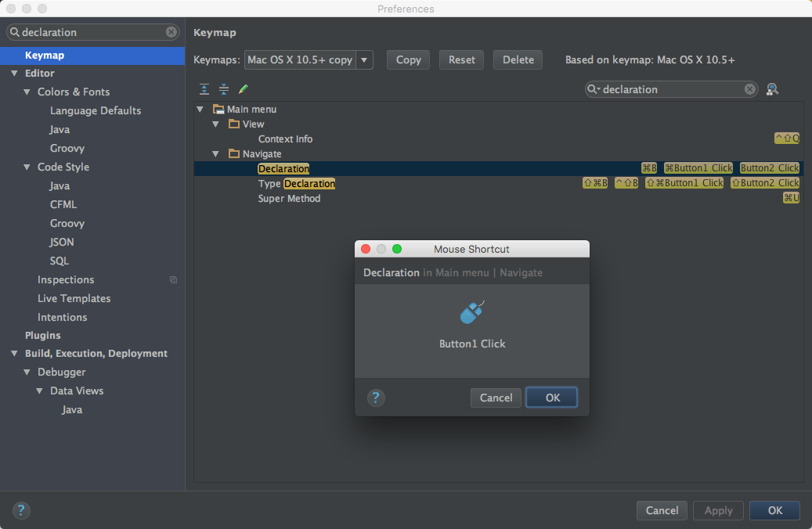Click the help icon at the bottom left

pos(21,510)
